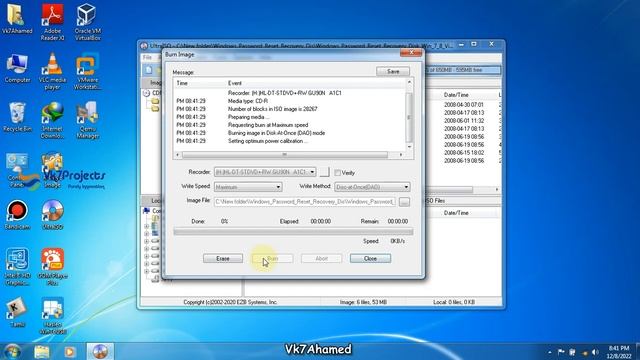This screenshot has width=640, height=360.
Task: Launch GOM Player Plus shortcut
Action: (x=52, y=267)
